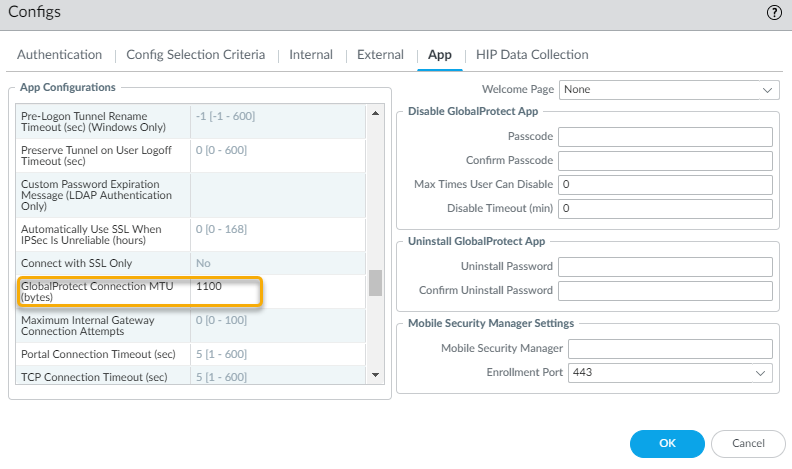The height and width of the screenshot is (469, 792).
Task: Open the HIP Data Collection tab
Action: coord(533,55)
